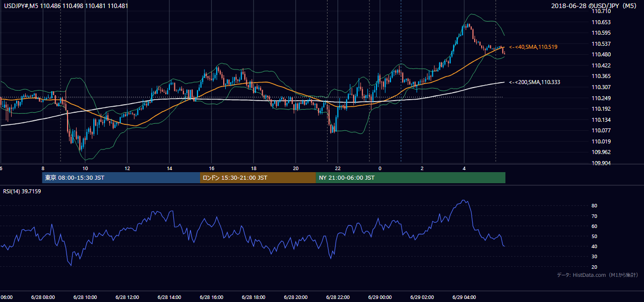
Task: Click price axis label 110.480
Action: (602, 54)
